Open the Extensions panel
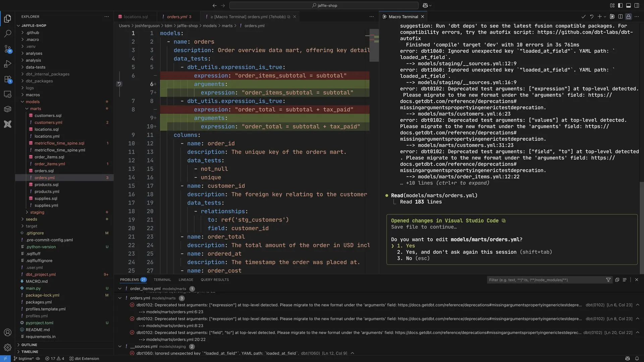This screenshot has height=362, width=644. (x=7, y=79)
